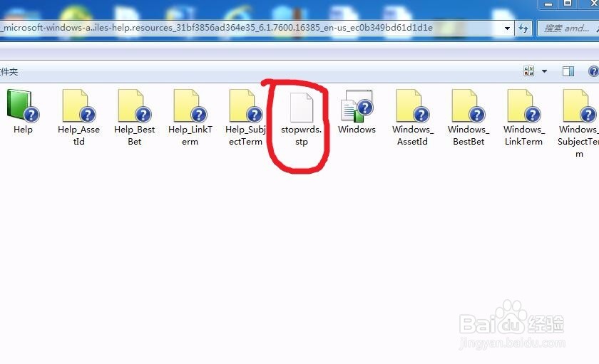This screenshot has height=364, width=599.
Task: Click the Windows_LinkTerm file name label
Action: (523, 135)
